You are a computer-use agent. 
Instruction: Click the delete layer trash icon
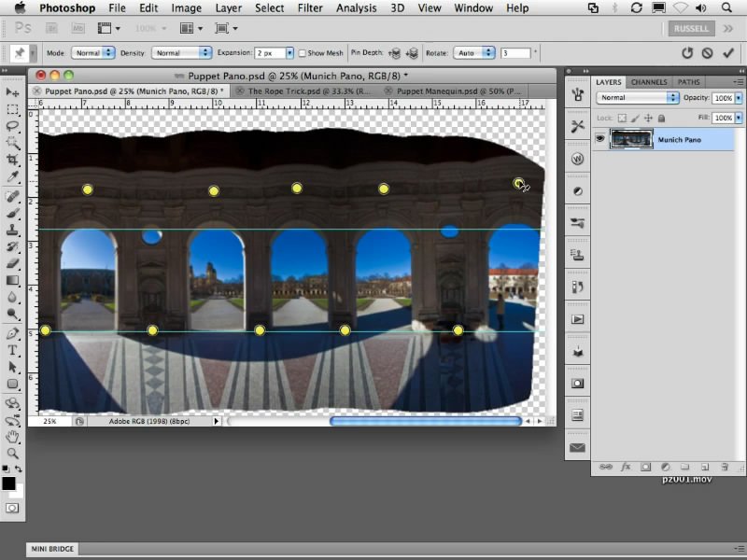[x=724, y=466]
